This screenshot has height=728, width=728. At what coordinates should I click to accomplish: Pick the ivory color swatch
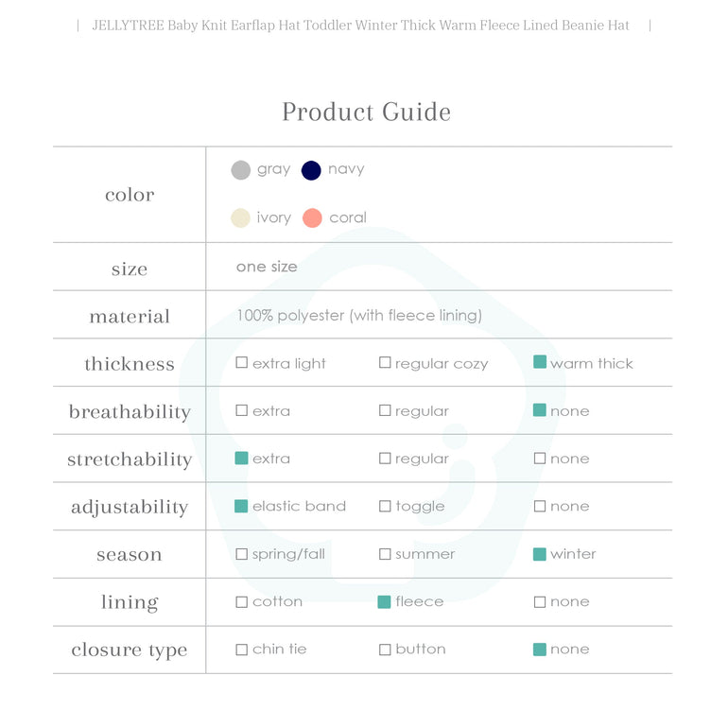[241, 218]
